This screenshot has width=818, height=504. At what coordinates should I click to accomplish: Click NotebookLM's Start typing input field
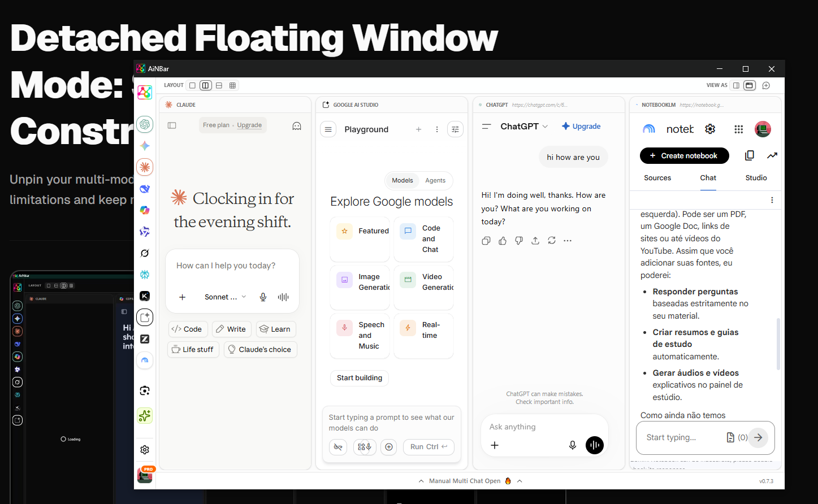[x=682, y=437]
